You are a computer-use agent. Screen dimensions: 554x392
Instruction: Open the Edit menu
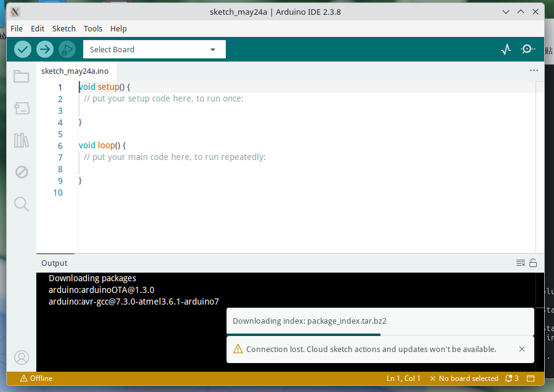pos(38,28)
